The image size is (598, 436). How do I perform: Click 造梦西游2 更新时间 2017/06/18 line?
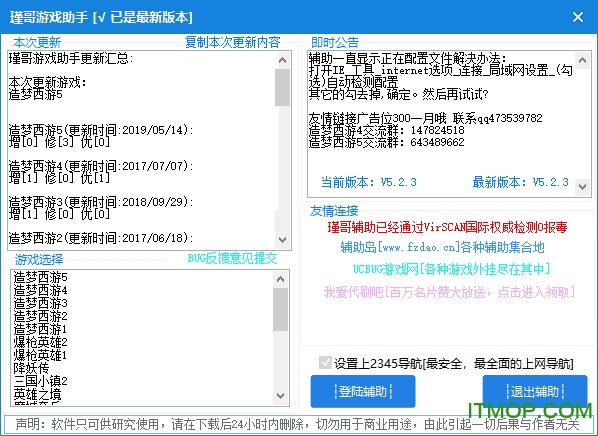(101, 238)
